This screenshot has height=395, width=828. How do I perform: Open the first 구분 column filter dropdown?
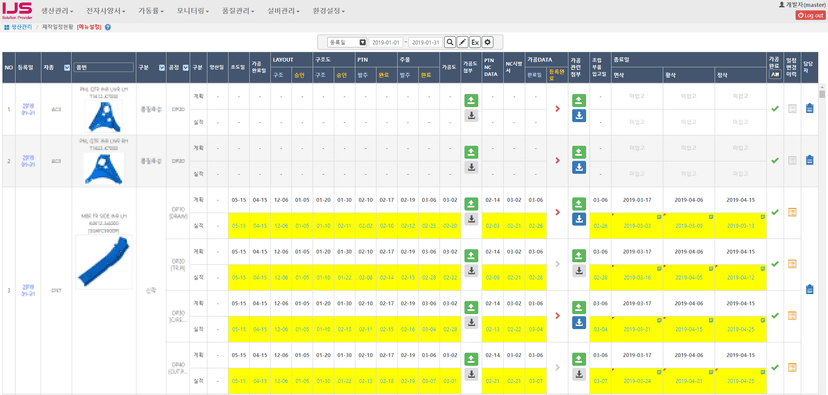pos(161,68)
